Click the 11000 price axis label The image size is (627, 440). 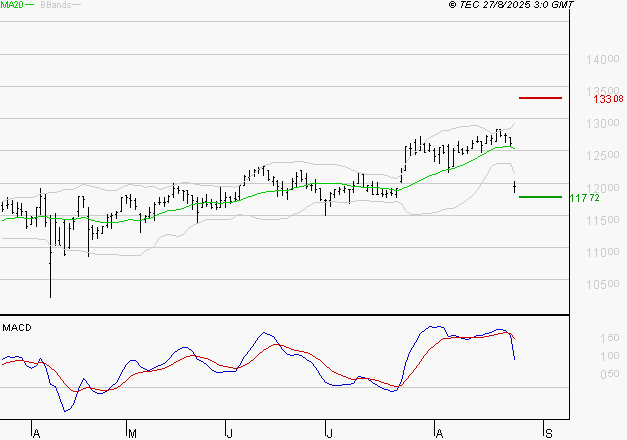603,252
